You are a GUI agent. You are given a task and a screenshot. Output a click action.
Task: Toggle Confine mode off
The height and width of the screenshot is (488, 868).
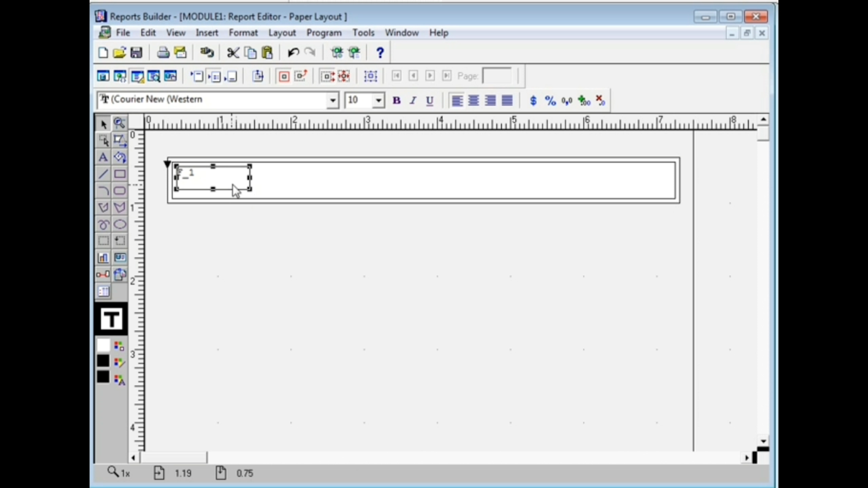(x=301, y=76)
